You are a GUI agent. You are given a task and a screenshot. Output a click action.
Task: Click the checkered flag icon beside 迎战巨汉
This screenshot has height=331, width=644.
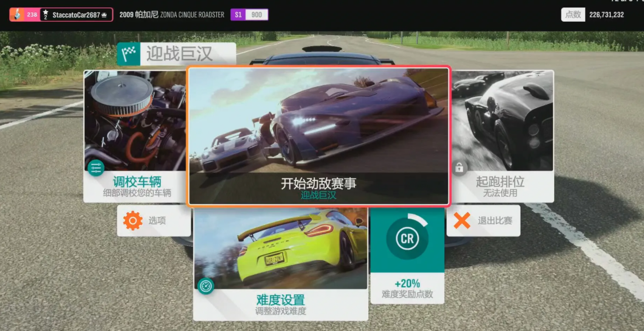(x=128, y=54)
